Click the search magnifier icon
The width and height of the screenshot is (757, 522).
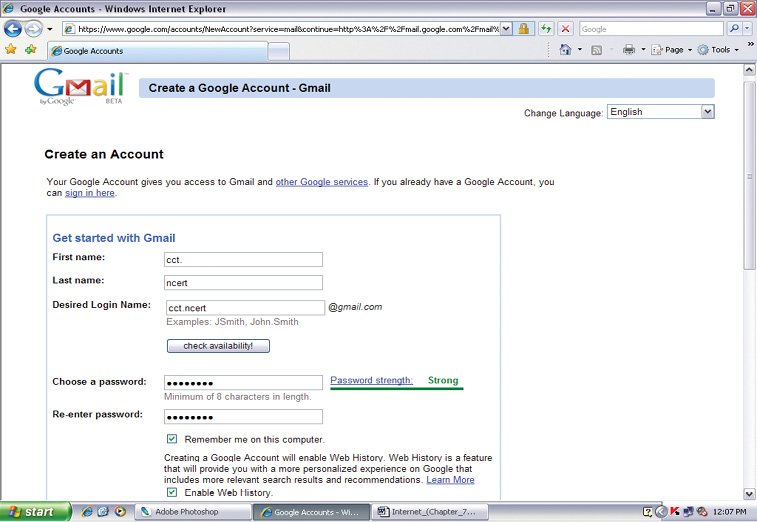(x=734, y=29)
